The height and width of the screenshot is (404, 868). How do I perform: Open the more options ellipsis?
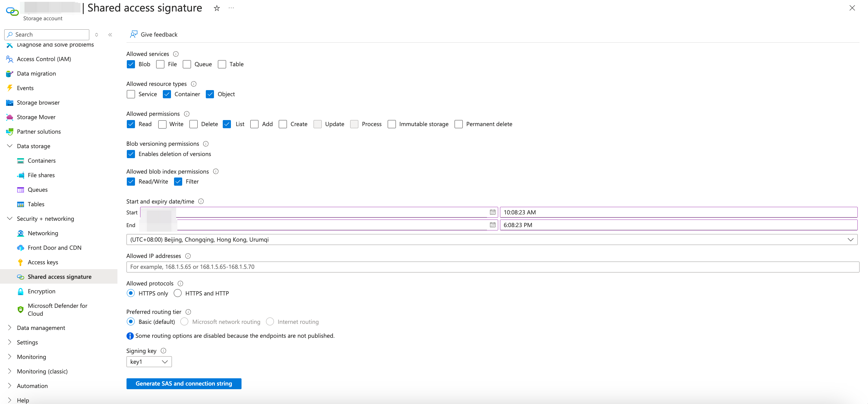tap(231, 8)
